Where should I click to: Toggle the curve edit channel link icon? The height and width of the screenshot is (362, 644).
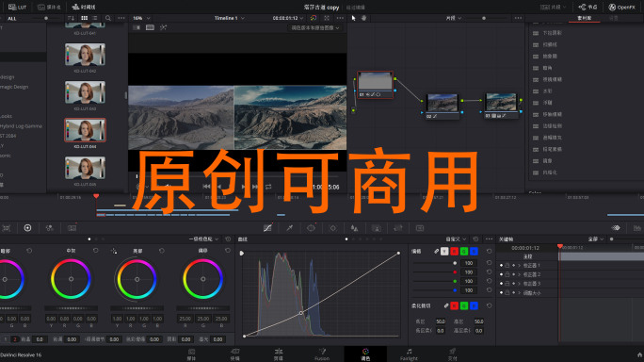click(436, 251)
